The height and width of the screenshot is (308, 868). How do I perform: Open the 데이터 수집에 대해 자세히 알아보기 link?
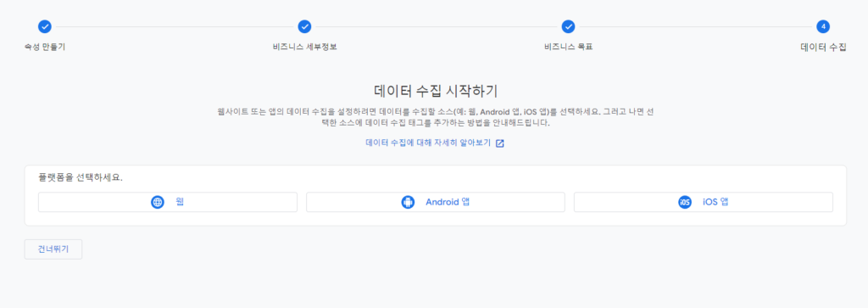click(x=428, y=143)
